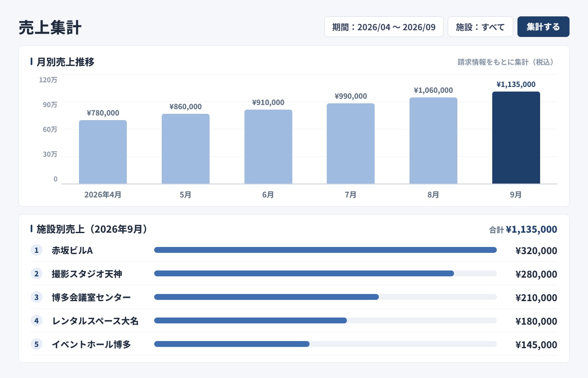
Task: Click the 月別売上推移 section heading
Action: click(65, 62)
